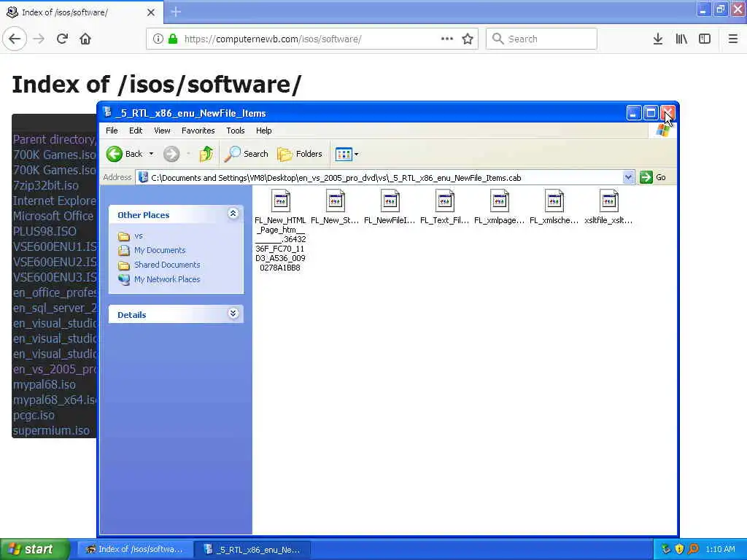Select the FL_Text_Fil... file icon
Screen dimensions: 747x560
444,201
